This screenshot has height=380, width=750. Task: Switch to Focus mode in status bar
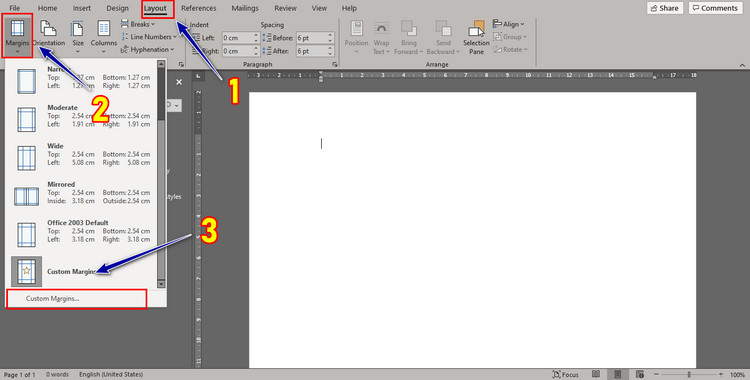pos(565,374)
